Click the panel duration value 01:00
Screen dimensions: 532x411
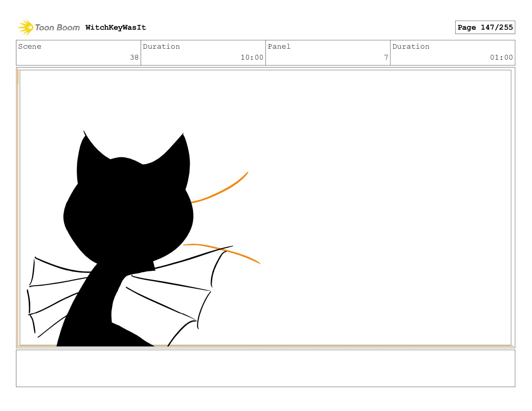(x=501, y=57)
